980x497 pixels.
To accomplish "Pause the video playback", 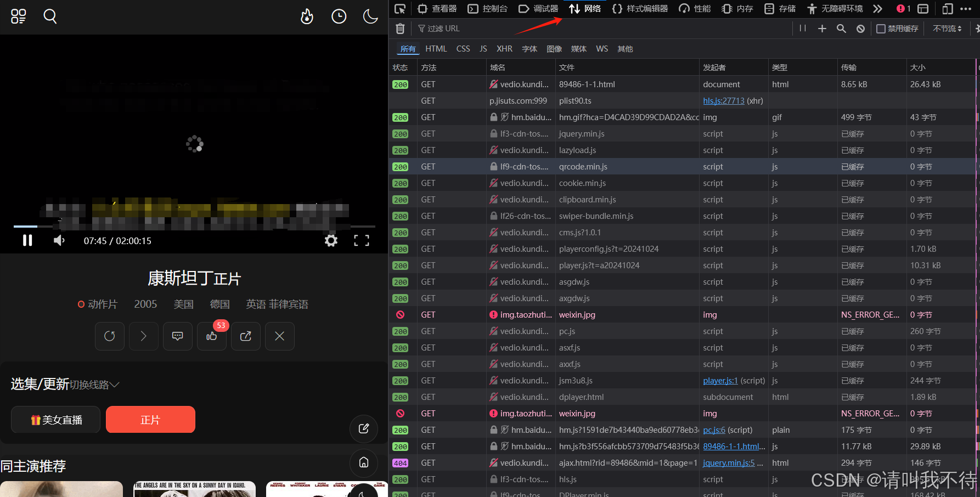I will [27, 240].
